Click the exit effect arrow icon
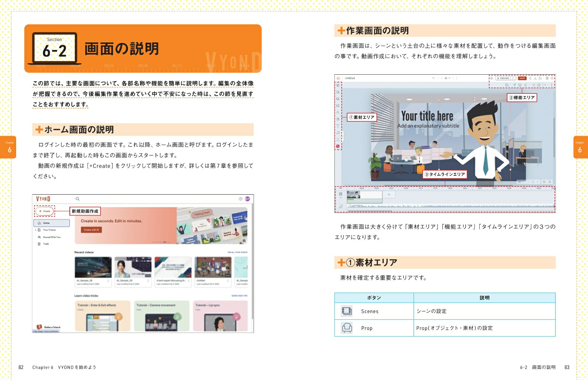Viewport: 588px width, 380px height. (544, 85)
